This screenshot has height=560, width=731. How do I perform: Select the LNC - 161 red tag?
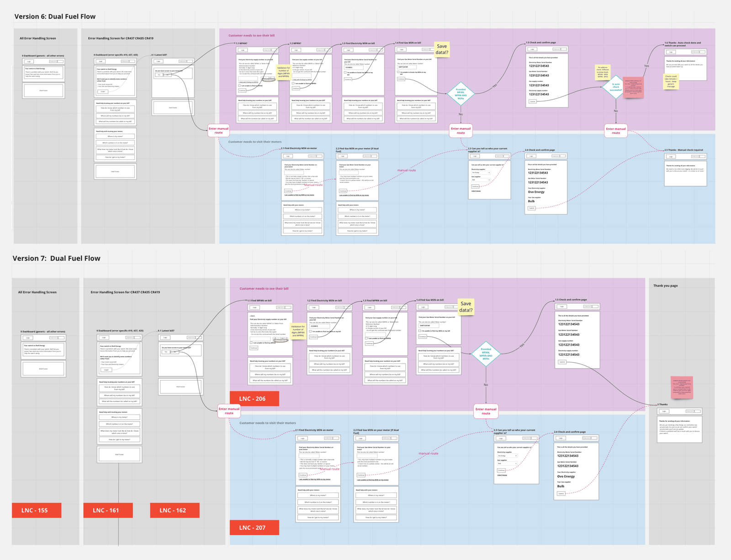pyautogui.click(x=108, y=510)
